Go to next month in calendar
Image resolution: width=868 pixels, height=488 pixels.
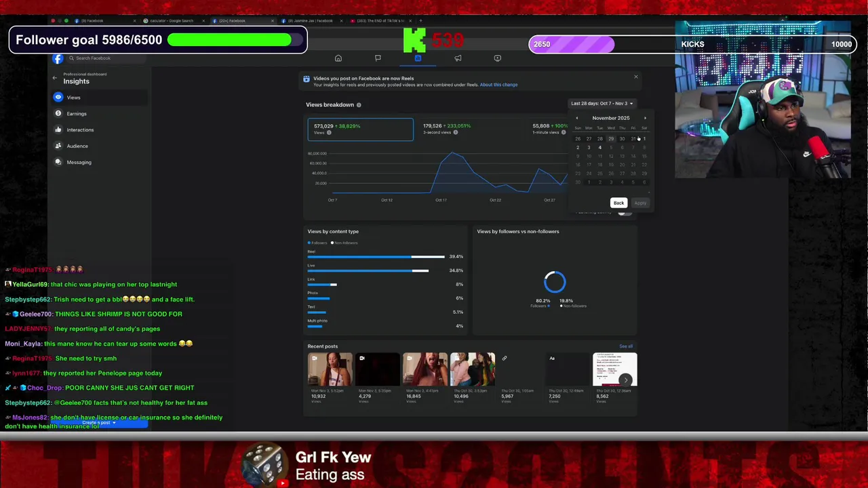pyautogui.click(x=645, y=119)
